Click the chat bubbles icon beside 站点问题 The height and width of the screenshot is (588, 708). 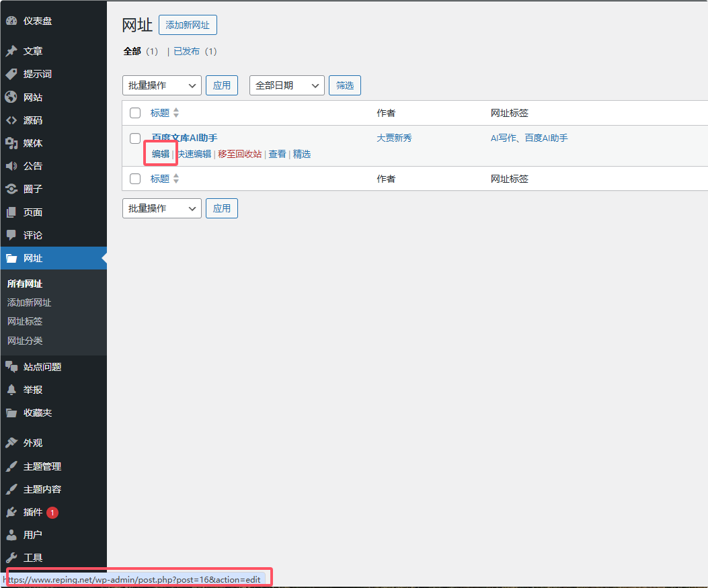point(11,367)
